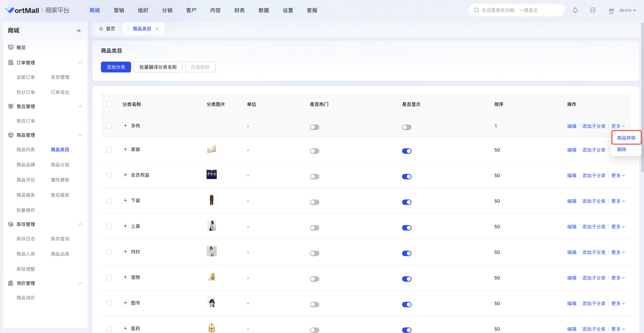Click the home icon on 首页 tab
Screen dimensions: 644x333
[x=101, y=29]
